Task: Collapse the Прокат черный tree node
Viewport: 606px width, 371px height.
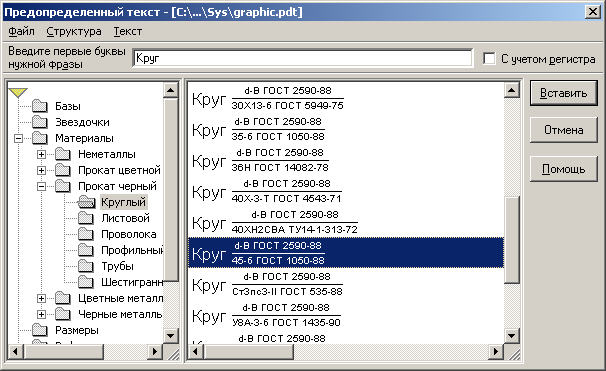Action: pos(41,186)
